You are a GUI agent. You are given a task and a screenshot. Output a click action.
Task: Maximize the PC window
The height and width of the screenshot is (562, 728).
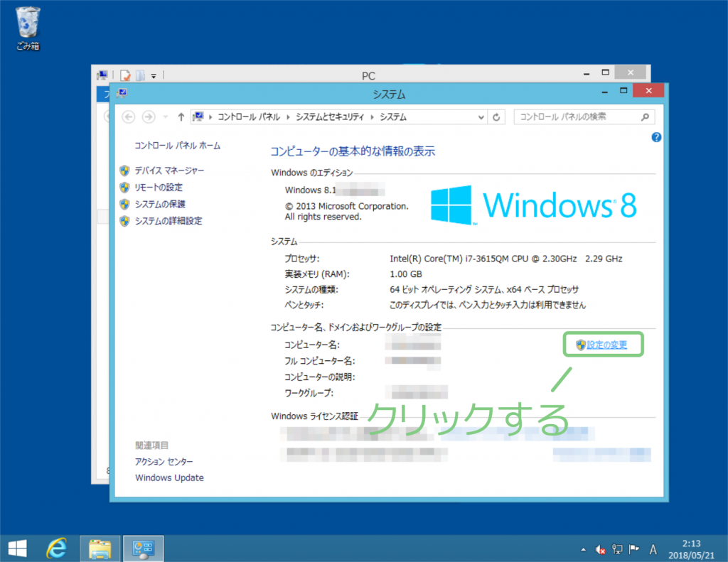click(x=606, y=72)
